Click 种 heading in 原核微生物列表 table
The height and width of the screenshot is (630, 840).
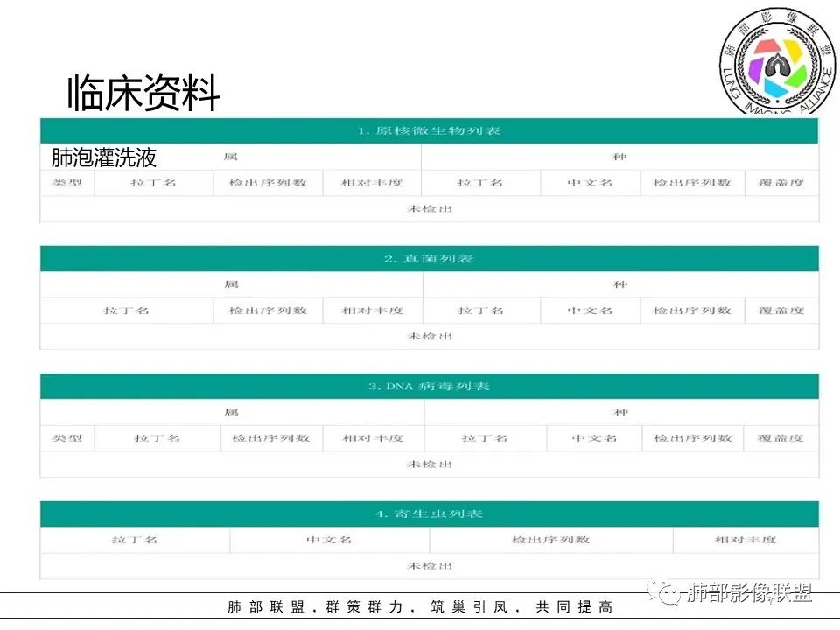click(x=619, y=157)
